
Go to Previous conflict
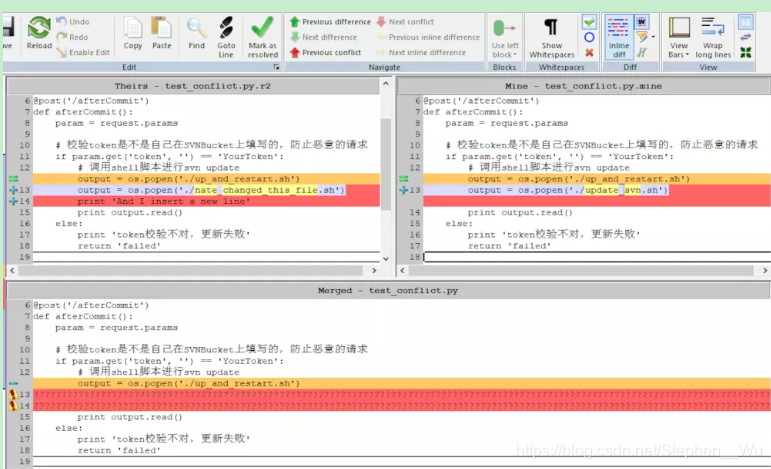point(326,52)
